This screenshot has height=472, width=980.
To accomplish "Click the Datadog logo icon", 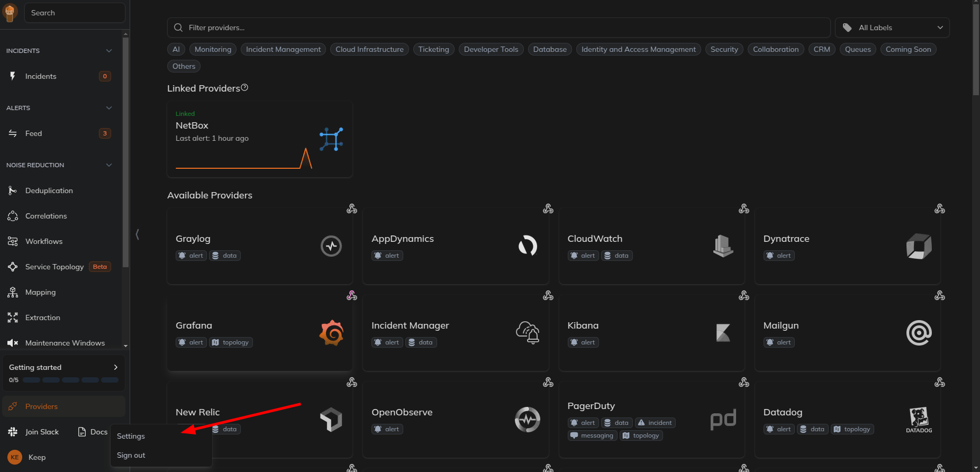I will (919, 420).
